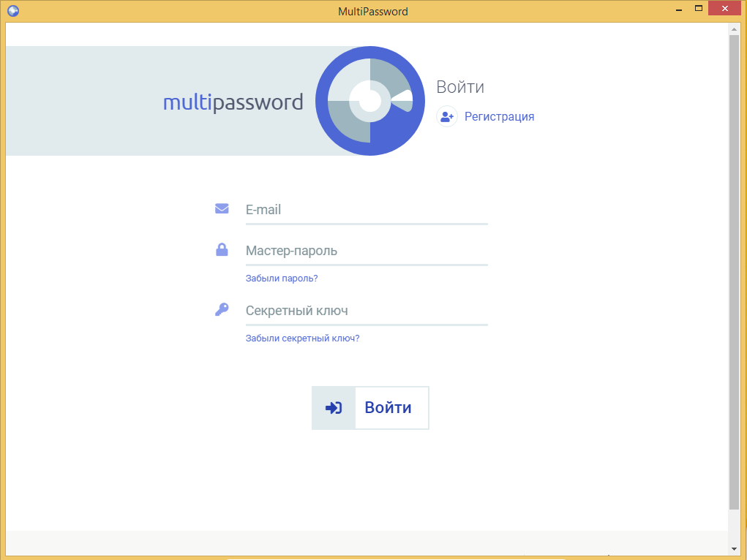Click the padlock icon beside Мастер-пароль
747x560 pixels.
[222, 249]
